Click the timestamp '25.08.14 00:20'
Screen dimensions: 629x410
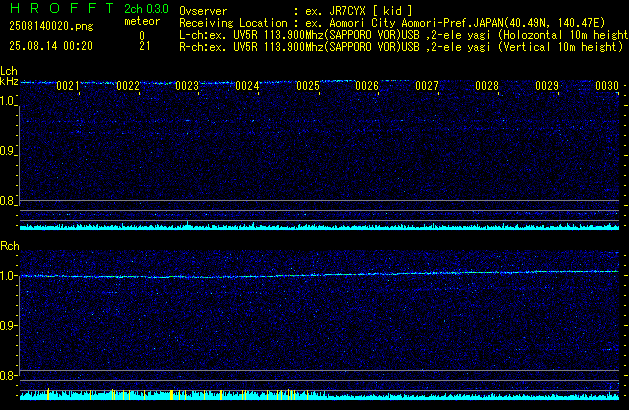[x=51, y=46]
